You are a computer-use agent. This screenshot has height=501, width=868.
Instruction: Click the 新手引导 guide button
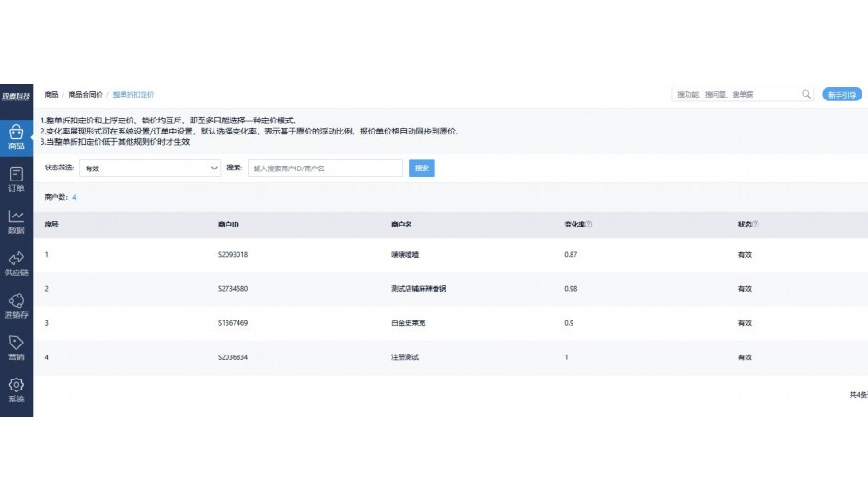840,95
